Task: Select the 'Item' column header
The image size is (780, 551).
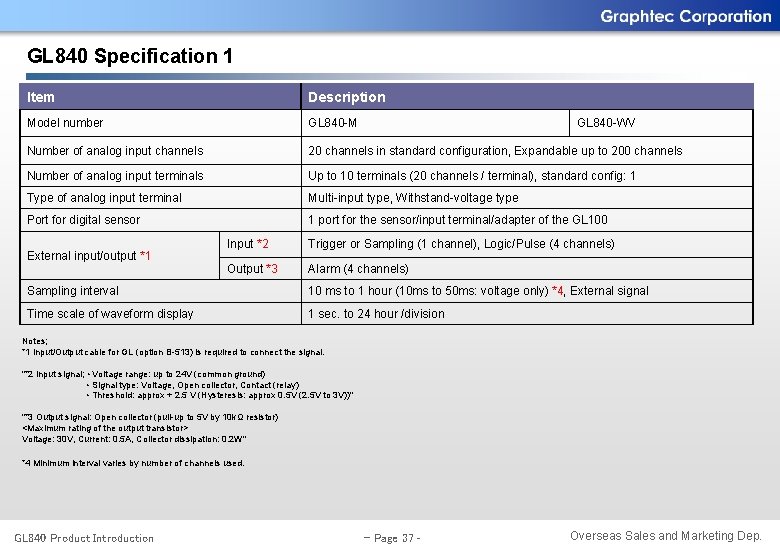Action: [160, 96]
